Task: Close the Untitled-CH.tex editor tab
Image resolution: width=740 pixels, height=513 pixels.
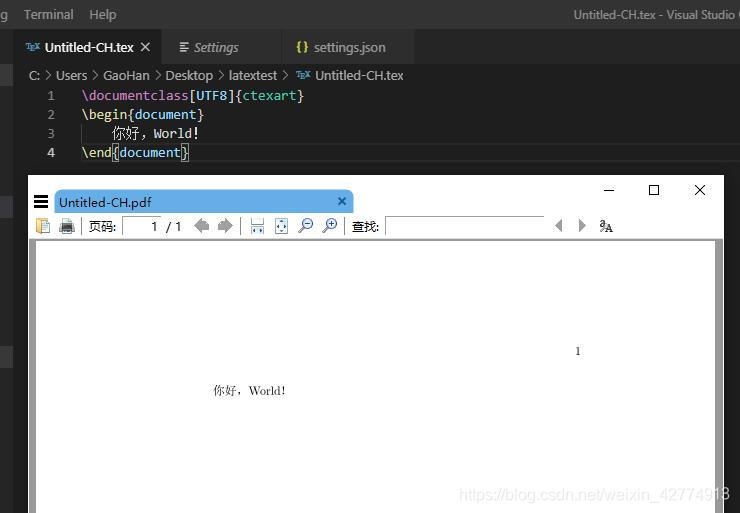Action: click(145, 47)
